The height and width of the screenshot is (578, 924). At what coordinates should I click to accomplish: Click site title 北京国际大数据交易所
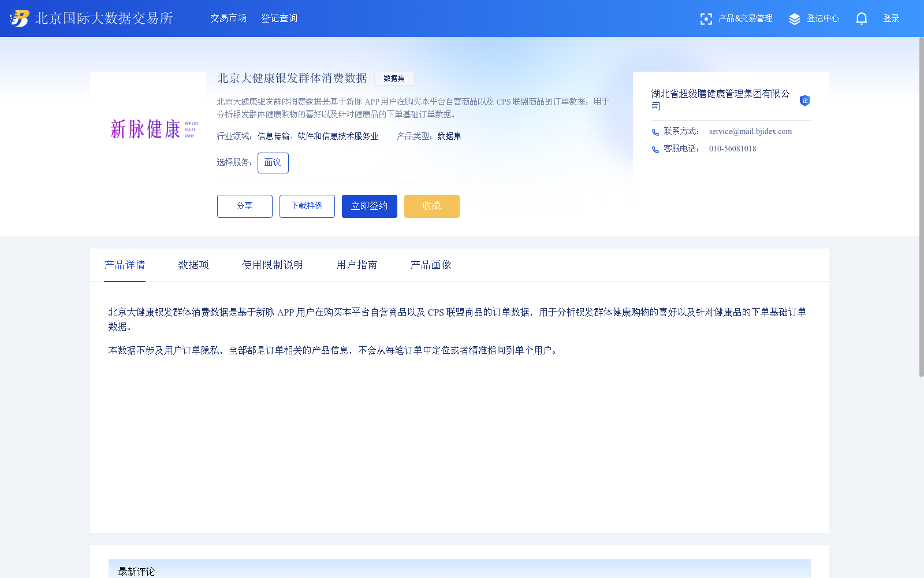[104, 18]
